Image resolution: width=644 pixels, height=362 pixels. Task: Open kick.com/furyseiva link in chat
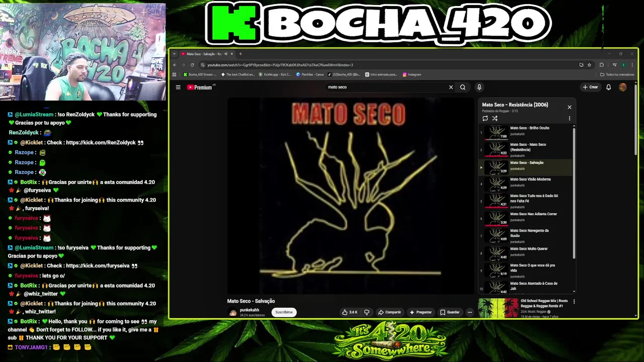coord(98,265)
